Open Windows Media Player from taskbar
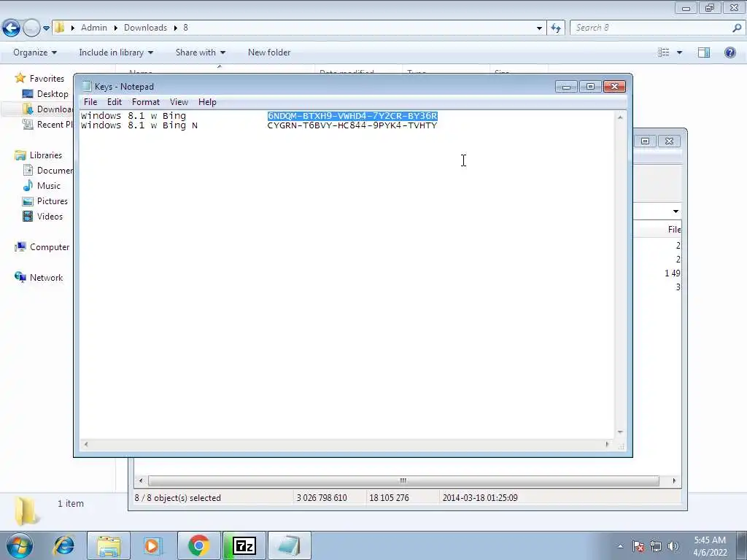 152,545
